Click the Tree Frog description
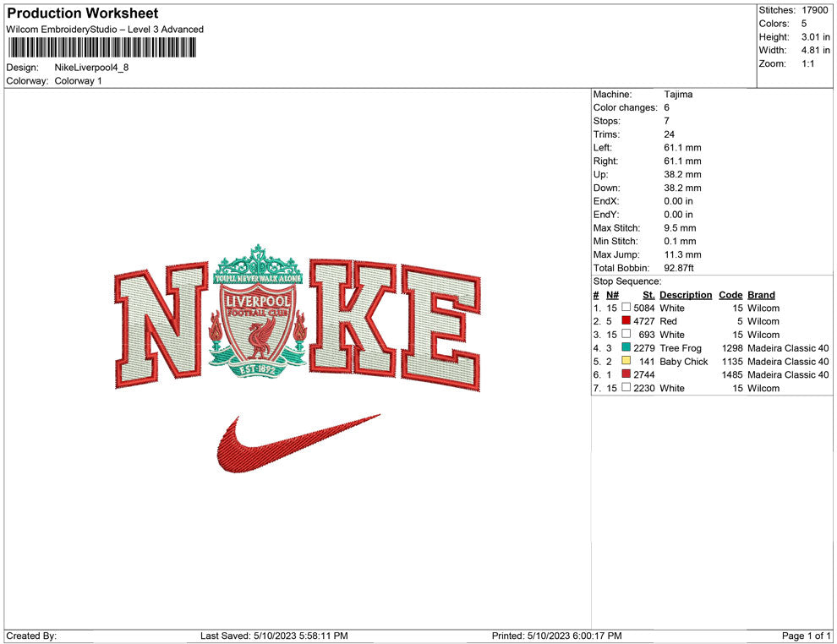837x644 pixels. click(x=680, y=348)
